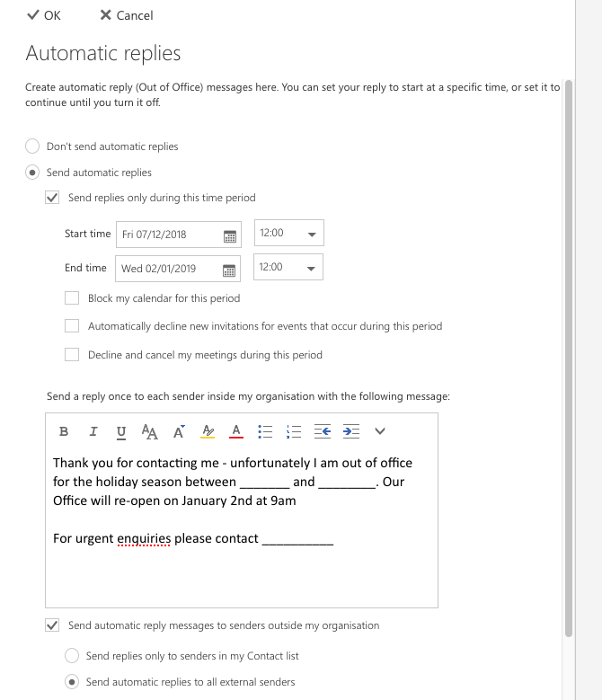602x700 pixels.
Task: Apply italic formatting to reply text
Action: (x=93, y=431)
